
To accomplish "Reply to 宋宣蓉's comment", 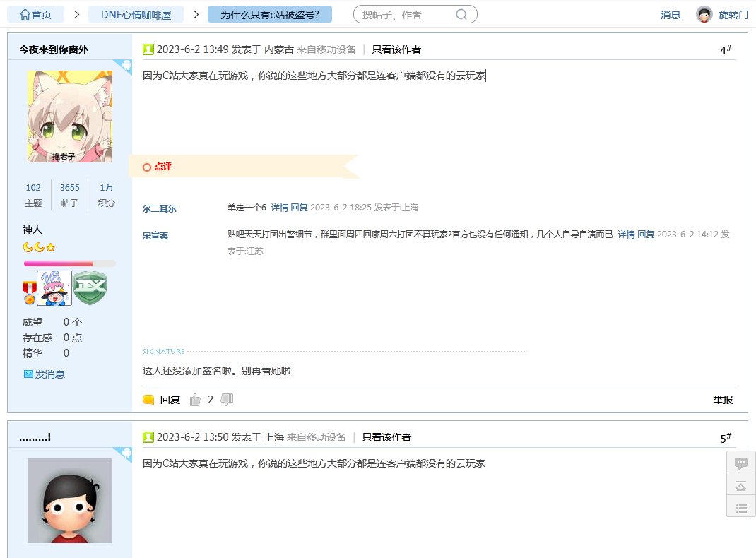I will pyautogui.click(x=646, y=235).
